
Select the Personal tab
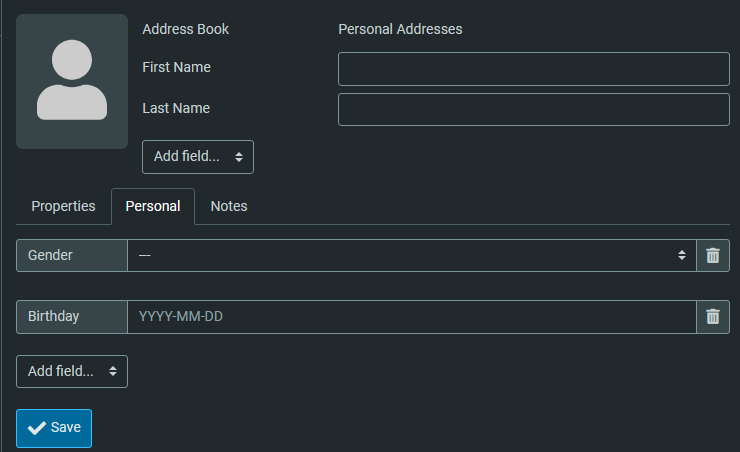pos(153,206)
